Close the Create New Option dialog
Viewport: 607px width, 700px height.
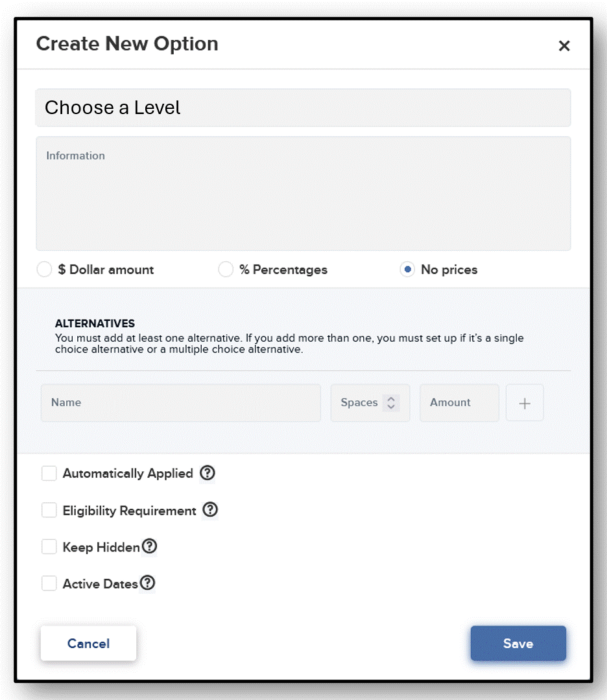564,45
